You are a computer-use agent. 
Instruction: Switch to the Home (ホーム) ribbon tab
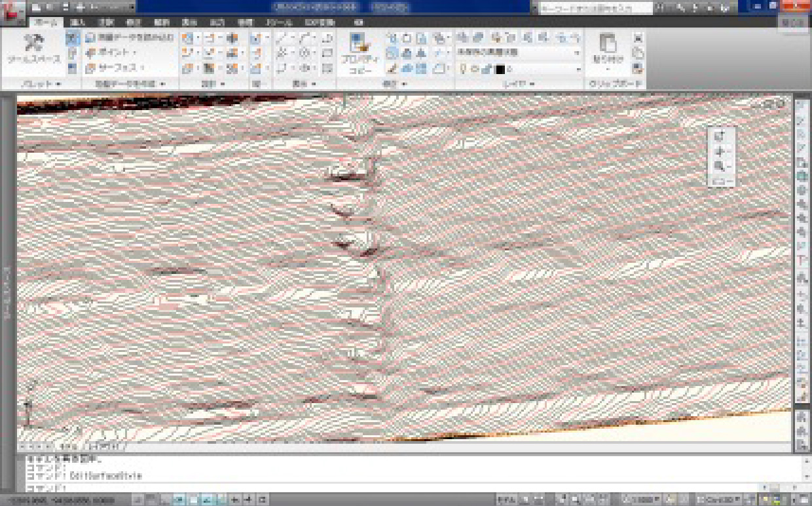[45, 22]
